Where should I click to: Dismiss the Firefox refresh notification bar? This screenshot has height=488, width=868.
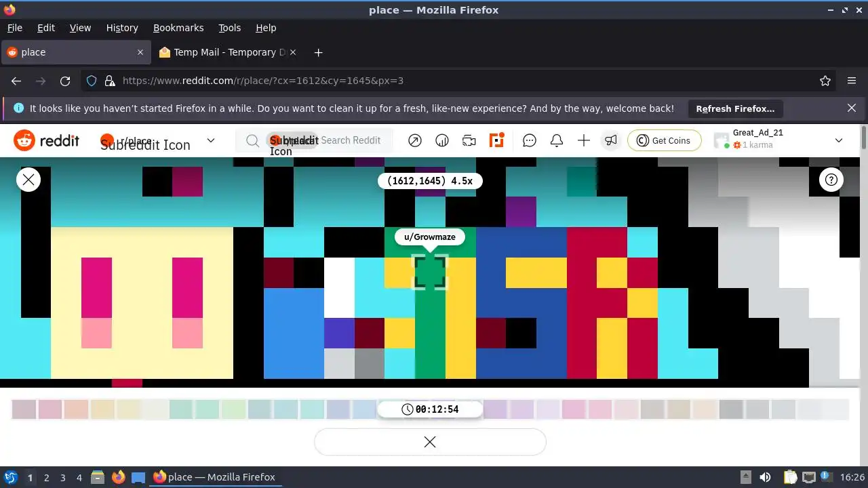[852, 108]
